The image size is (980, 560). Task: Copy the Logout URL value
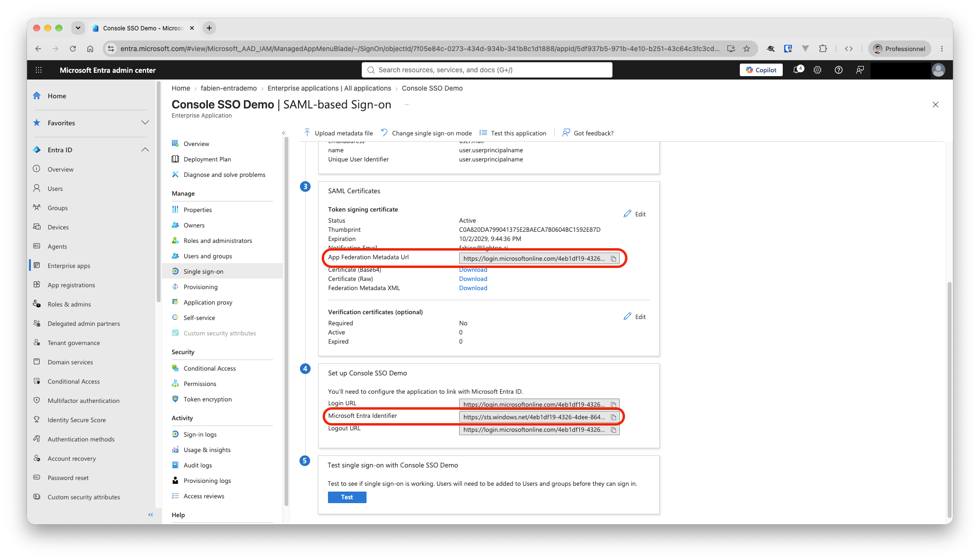point(613,430)
